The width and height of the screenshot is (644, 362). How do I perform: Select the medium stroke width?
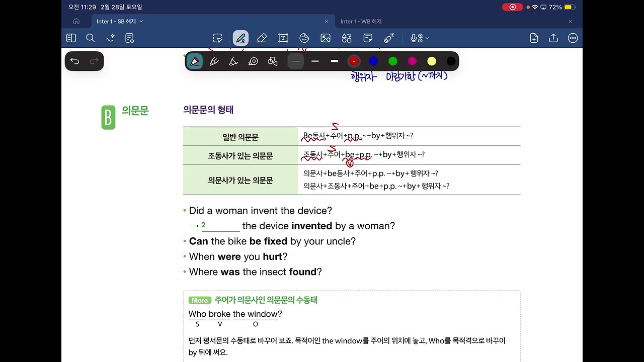(x=315, y=61)
